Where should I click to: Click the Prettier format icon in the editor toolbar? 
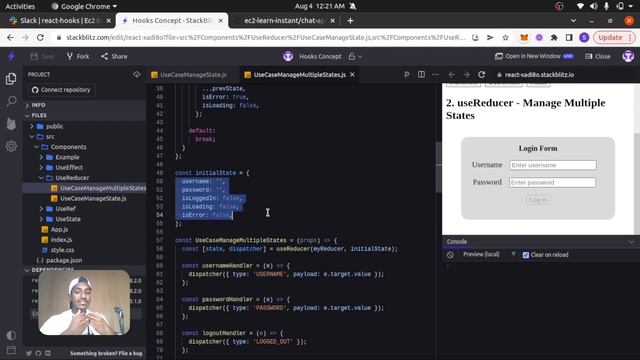(407, 75)
